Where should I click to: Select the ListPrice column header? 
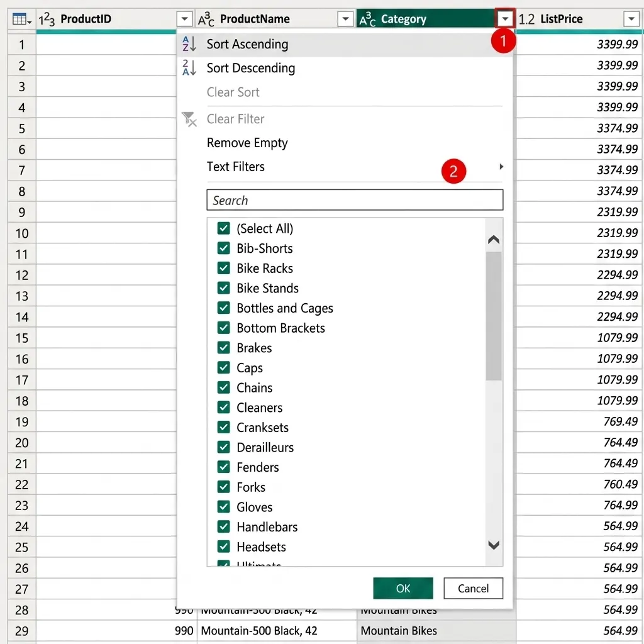tap(579, 19)
